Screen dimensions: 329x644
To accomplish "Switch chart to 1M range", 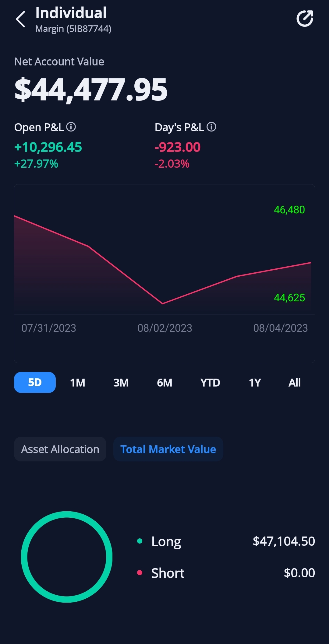I will pos(78,383).
